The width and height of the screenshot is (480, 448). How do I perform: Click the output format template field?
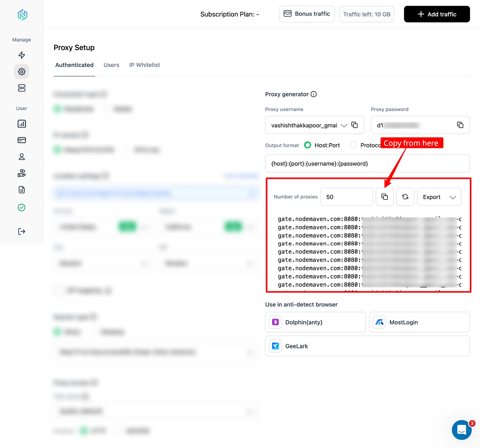click(x=367, y=164)
